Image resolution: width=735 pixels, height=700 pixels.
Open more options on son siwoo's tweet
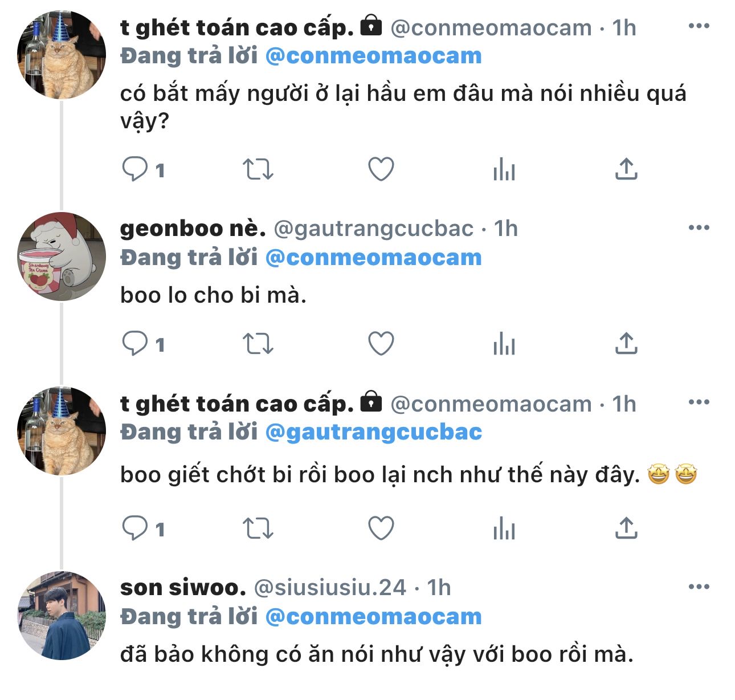pos(699,587)
